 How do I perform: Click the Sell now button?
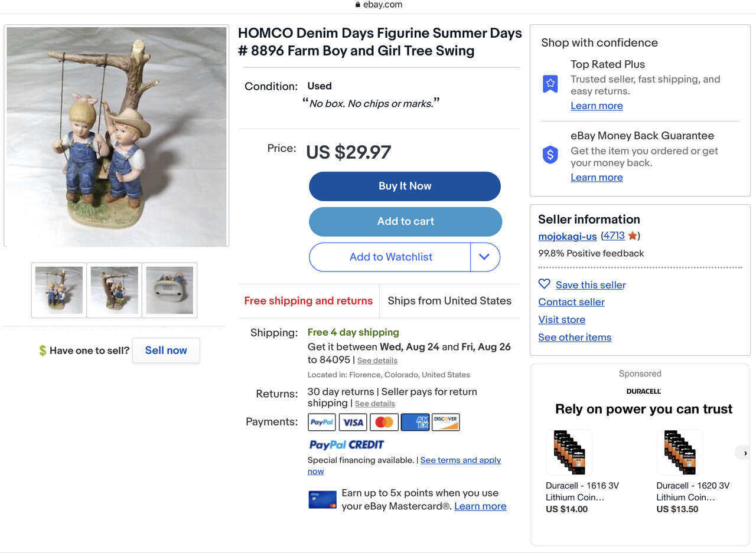pos(166,351)
